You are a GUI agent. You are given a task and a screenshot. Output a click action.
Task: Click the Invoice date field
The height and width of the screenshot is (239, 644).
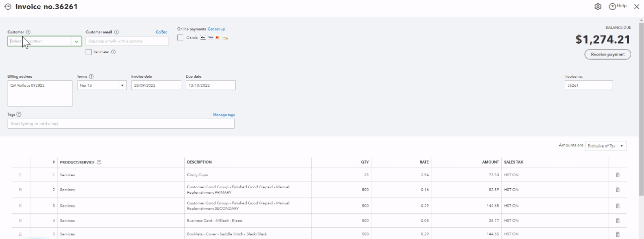tap(156, 85)
